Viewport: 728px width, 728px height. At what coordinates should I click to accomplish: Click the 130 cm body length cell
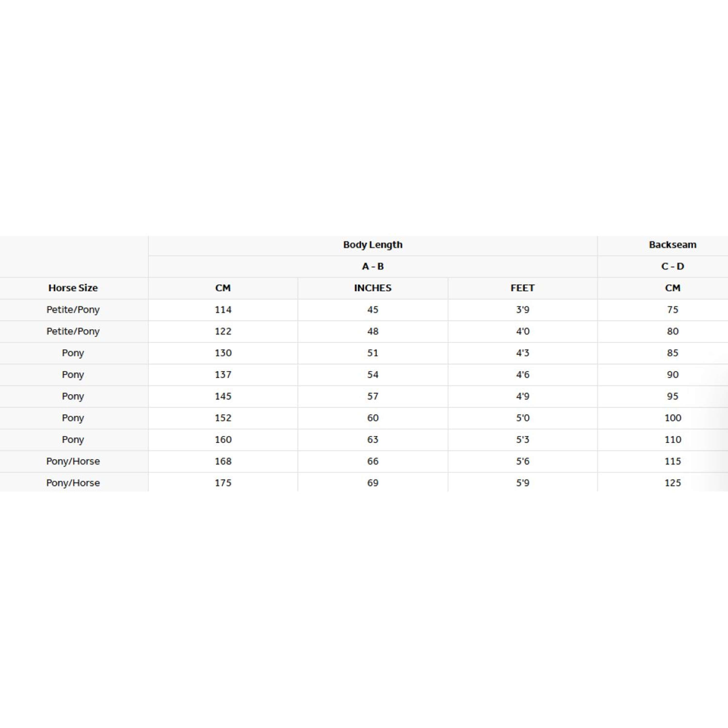pos(223,353)
